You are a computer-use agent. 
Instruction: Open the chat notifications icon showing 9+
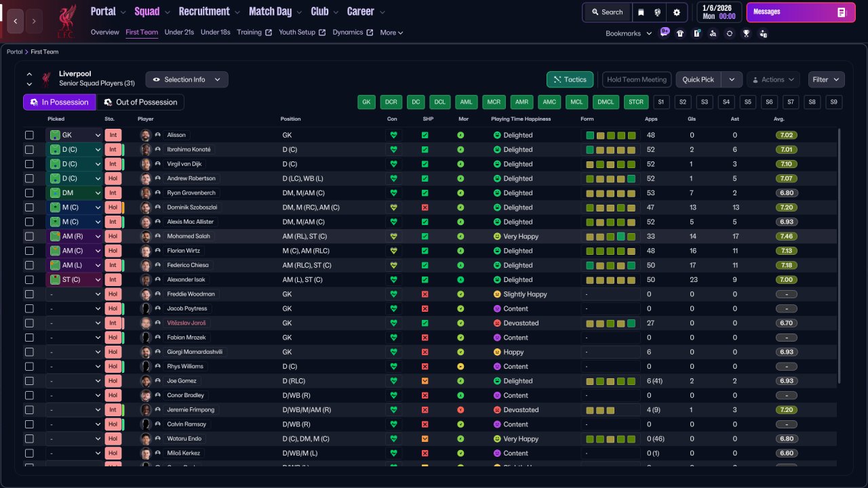coord(665,33)
